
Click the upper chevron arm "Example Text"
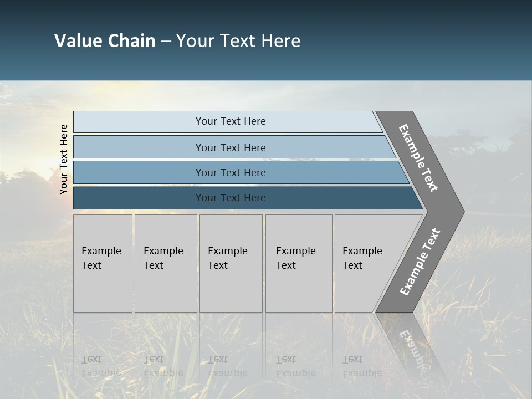click(x=418, y=158)
